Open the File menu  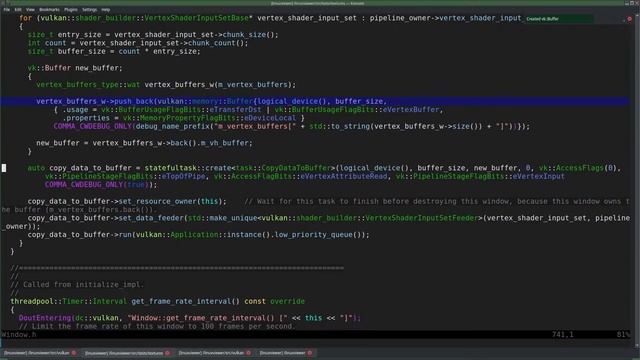tap(7, 9)
